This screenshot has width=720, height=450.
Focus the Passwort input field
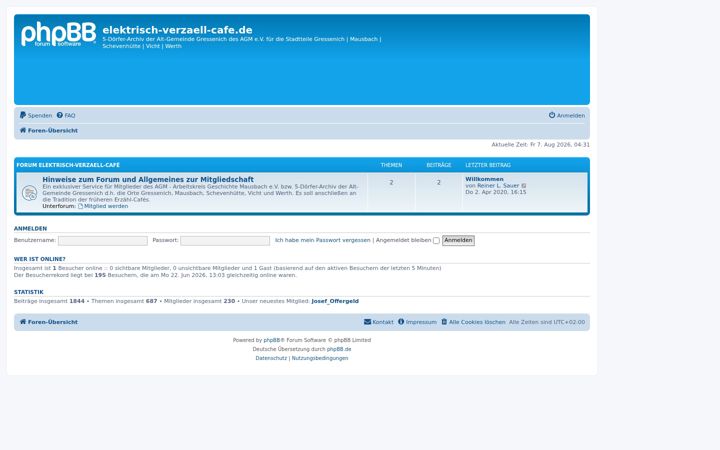pos(225,241)
